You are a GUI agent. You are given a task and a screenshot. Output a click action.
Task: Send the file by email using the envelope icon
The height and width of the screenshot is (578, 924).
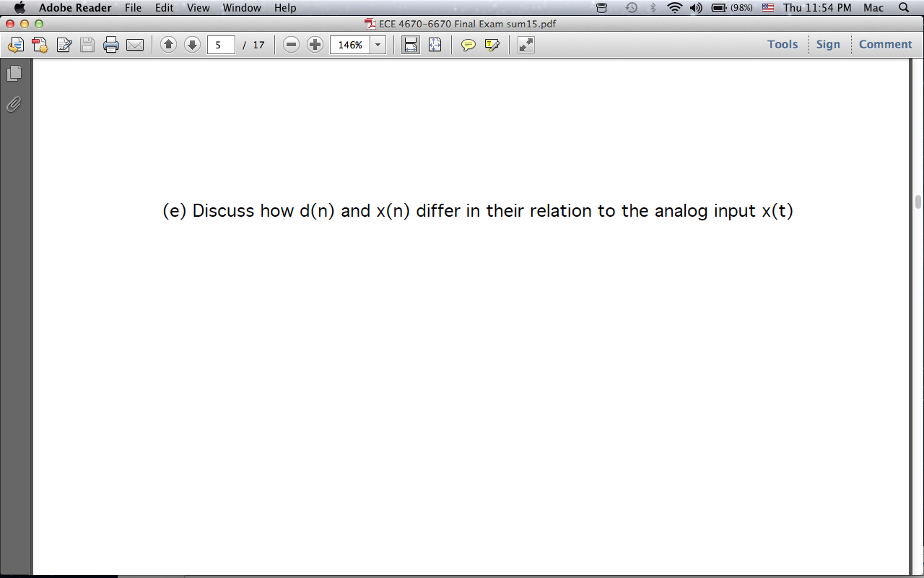[x=135, y=45]
